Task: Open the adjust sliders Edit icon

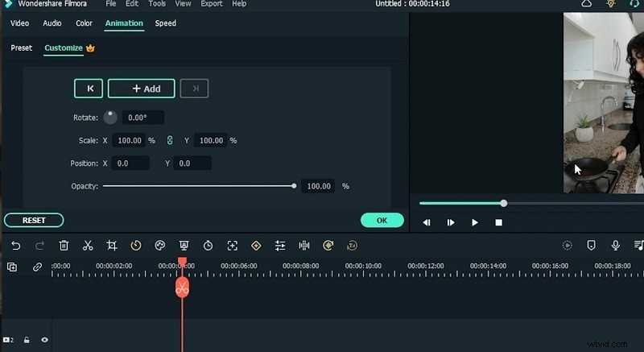Action: point(280,246)
